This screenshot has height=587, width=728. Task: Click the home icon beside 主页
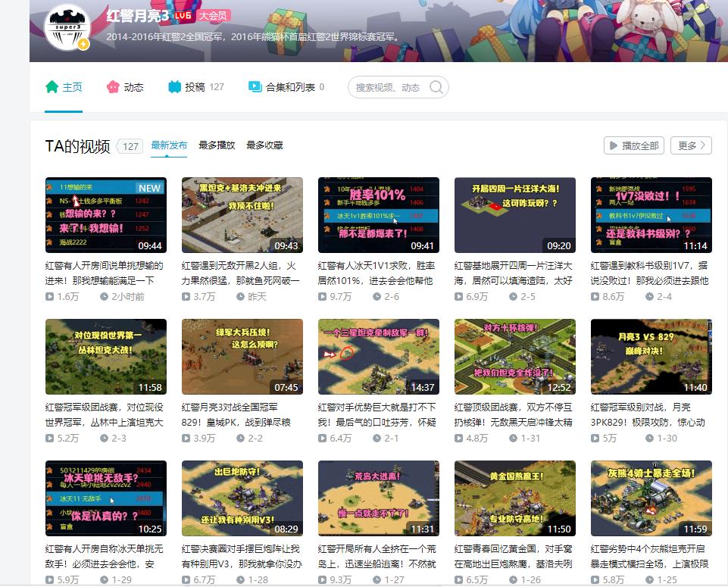click(x=52, y=87)
